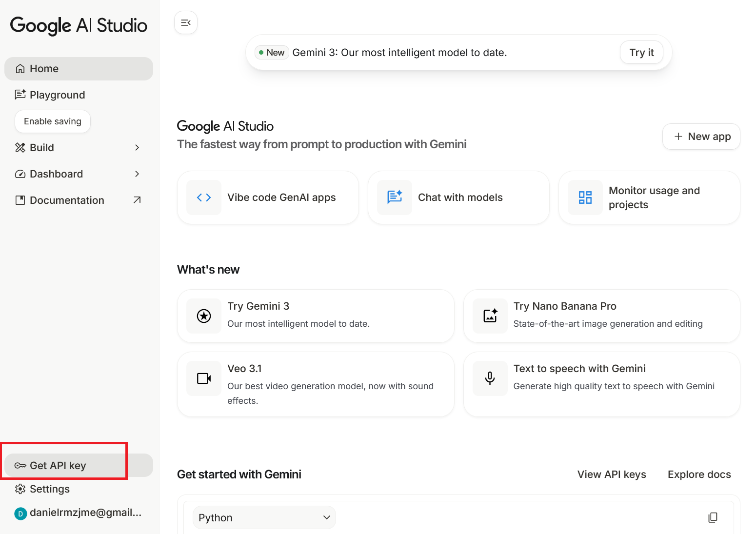756x534 pixels.
Task: Click the Explore docs link
Action: tap(699, 475)
